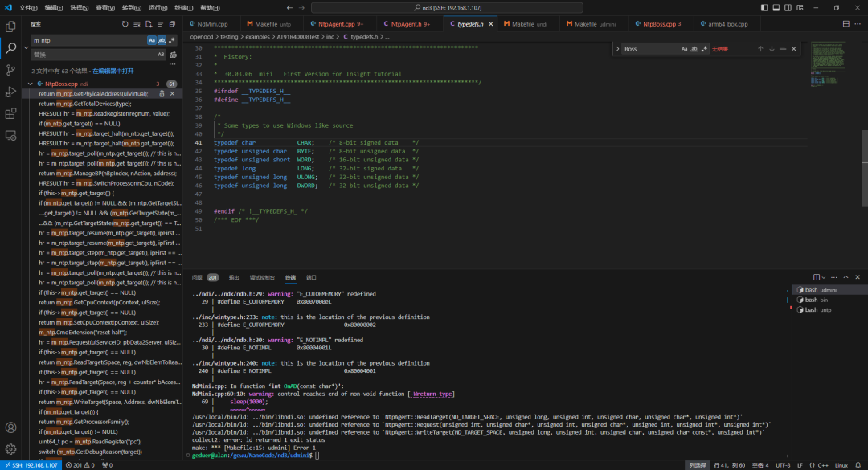Split the editor layout
This screenshot has width=868, height=470.
(x=845, y=24)
